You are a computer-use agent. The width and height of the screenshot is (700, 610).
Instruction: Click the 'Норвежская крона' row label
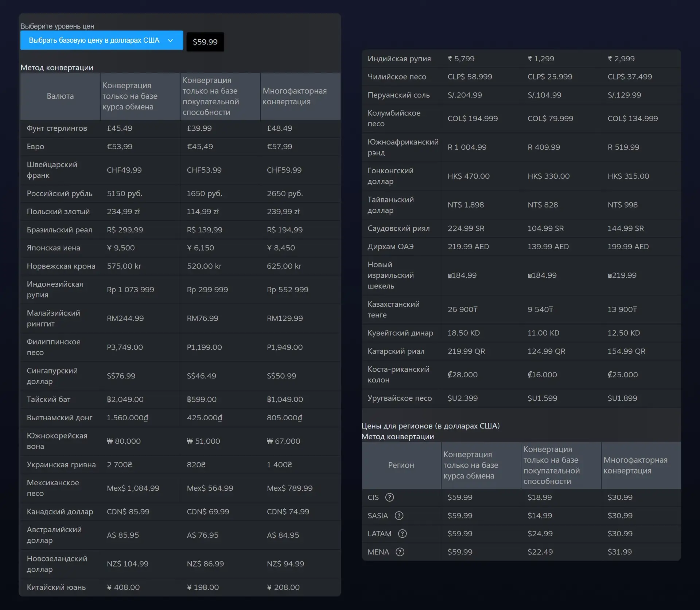(61, 266)
